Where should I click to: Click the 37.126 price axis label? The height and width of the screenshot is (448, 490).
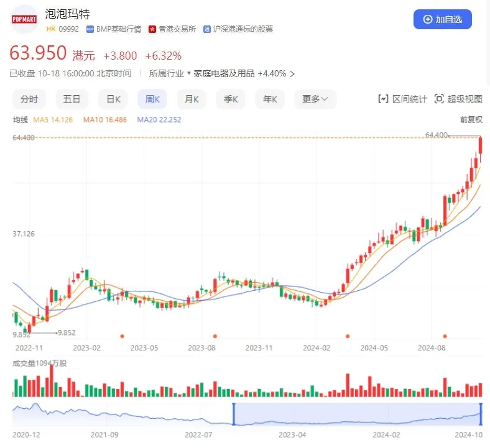coord(24,234)
